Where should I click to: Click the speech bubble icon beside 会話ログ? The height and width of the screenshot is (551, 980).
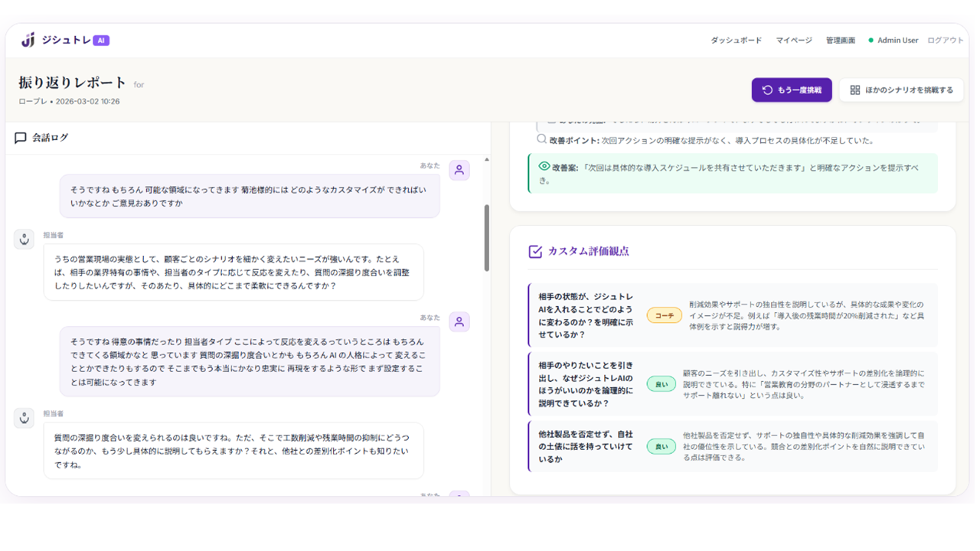coord(21,138)
